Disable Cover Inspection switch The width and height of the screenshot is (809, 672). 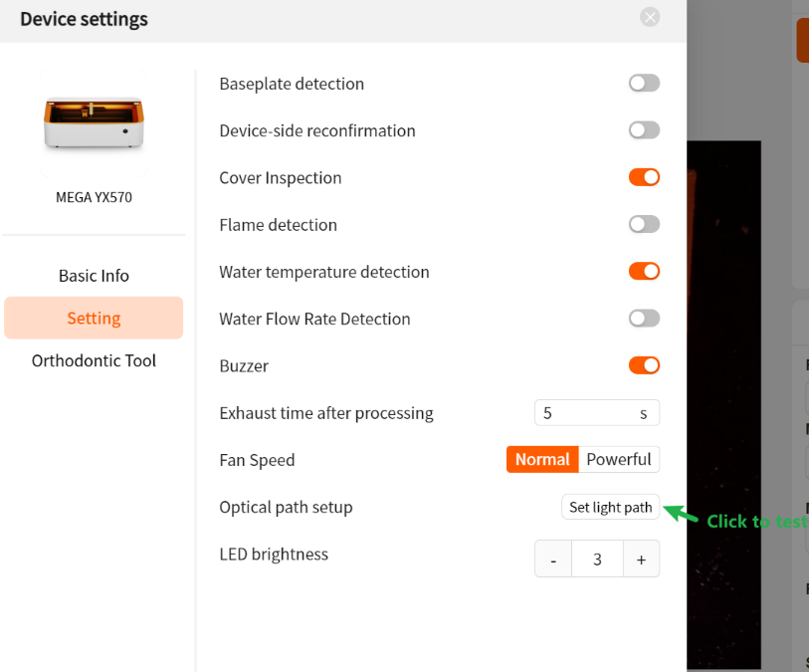pos(644,177)
